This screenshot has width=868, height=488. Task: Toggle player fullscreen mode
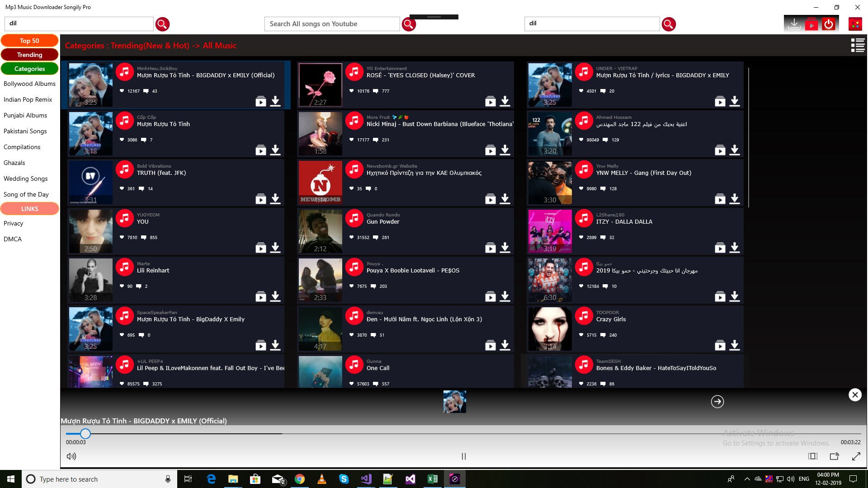856,456
